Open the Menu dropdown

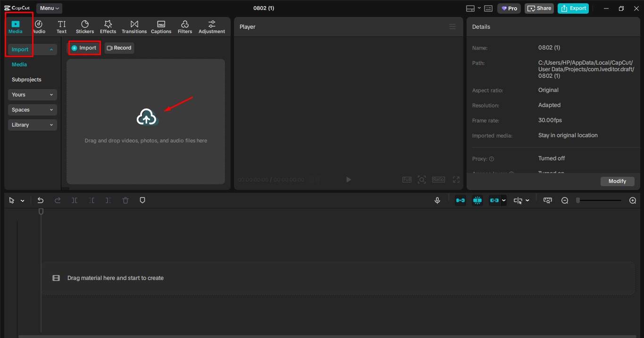(x=49, y=8)
